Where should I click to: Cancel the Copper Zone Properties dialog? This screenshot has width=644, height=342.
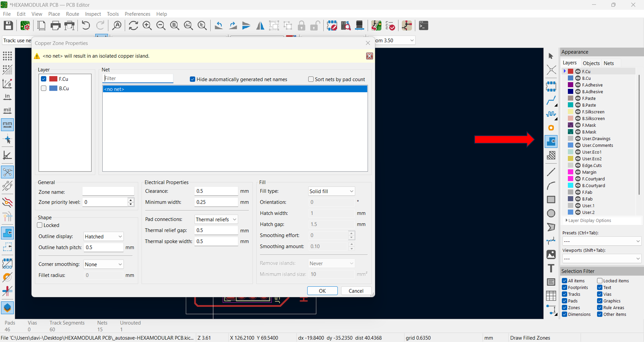tap(356, 291)
